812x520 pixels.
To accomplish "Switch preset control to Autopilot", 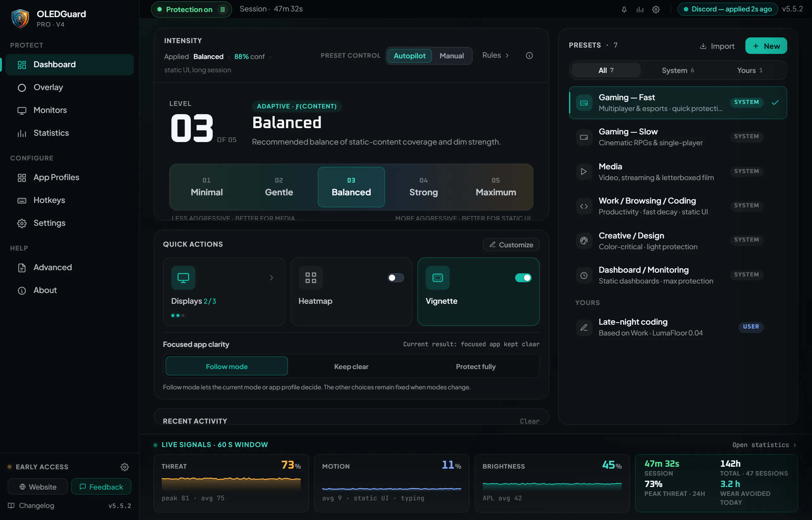I will click(x=409, y=56).
